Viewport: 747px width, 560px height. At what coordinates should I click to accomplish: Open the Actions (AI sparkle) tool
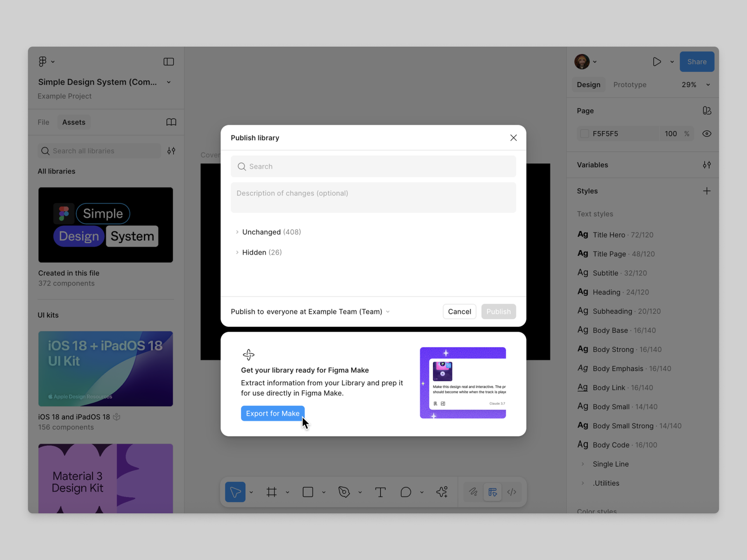[x=442, y=491]
